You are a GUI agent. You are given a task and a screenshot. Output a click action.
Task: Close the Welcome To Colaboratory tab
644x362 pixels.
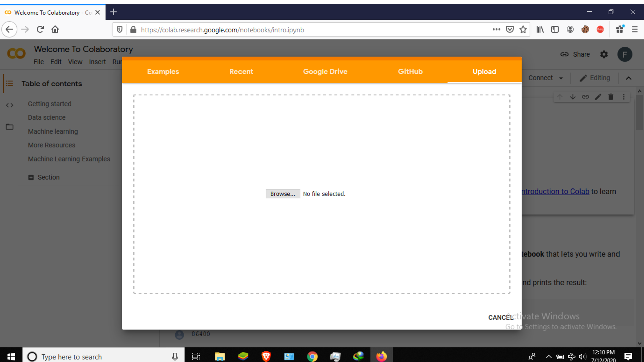[98, 12]
